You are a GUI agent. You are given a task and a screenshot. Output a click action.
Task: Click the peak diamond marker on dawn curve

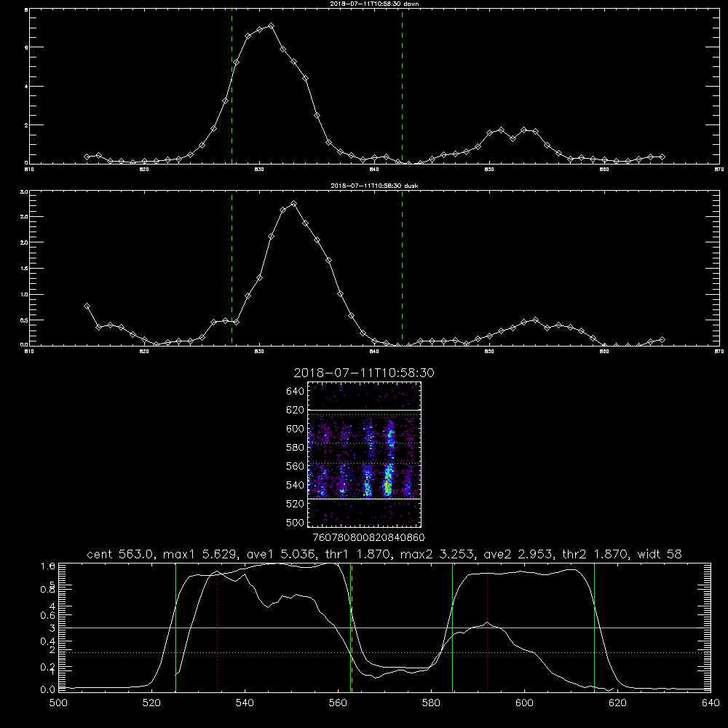point(271,26)
